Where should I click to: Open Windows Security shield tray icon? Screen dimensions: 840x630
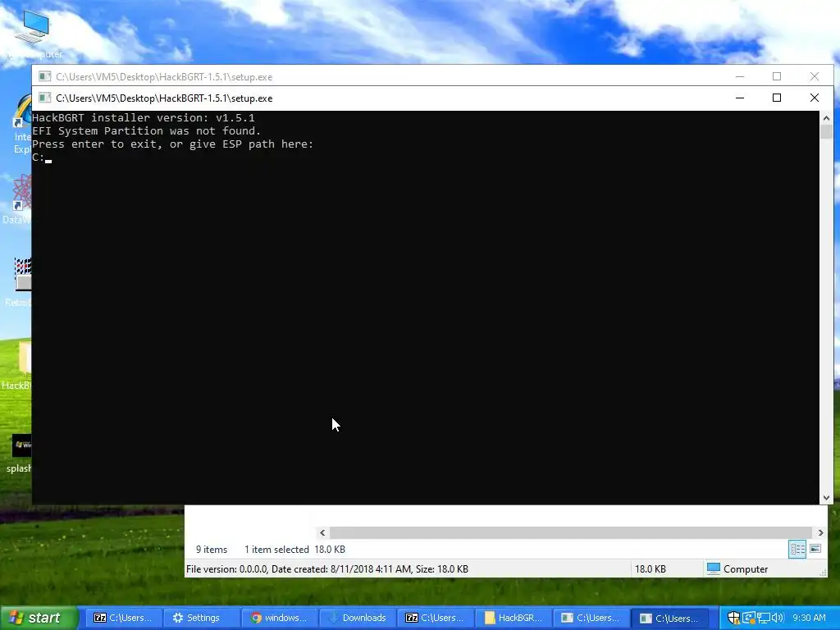733,618
